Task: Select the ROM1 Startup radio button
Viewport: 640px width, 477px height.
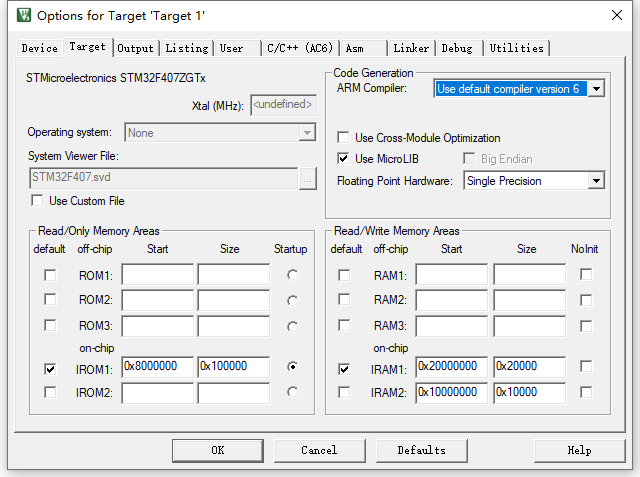Action: tap(291, 275)
